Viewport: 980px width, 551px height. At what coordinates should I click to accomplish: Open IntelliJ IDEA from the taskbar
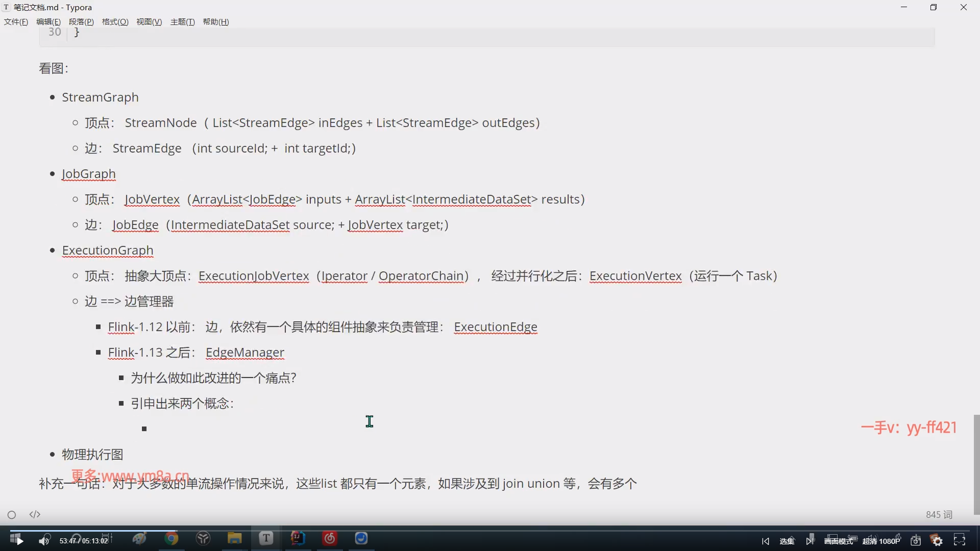pyautogui.click(x=298, y=539)
